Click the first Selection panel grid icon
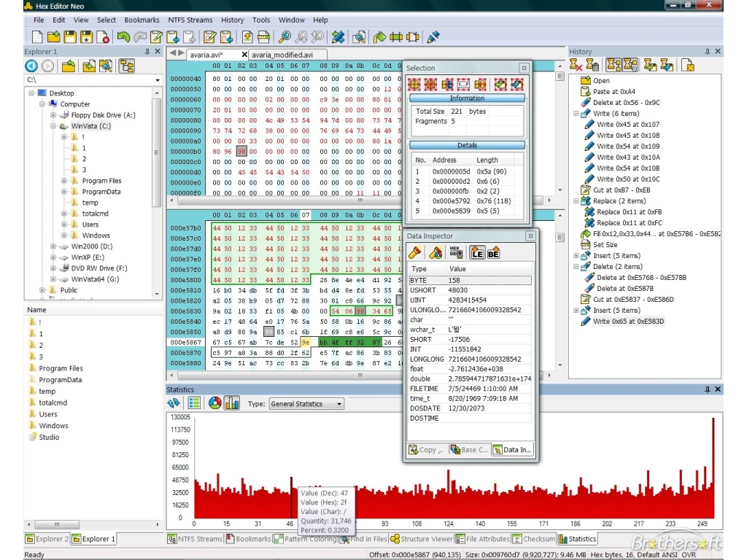747x560 pixels. pos(414,85)
